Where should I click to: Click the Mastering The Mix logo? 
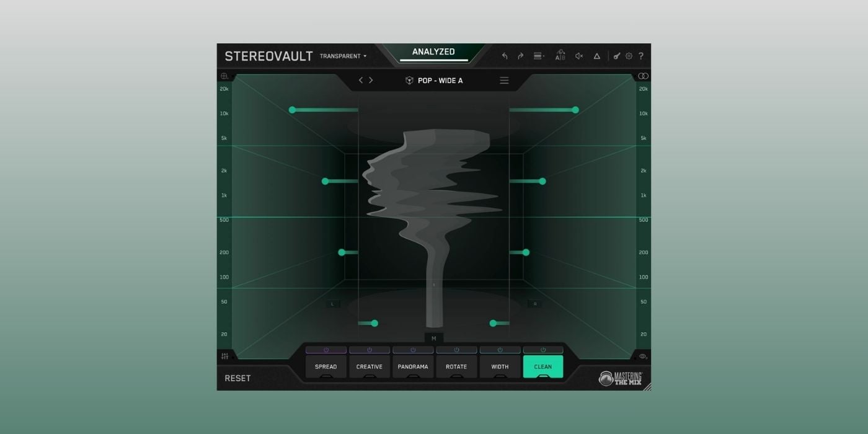[x=620, y=378]
